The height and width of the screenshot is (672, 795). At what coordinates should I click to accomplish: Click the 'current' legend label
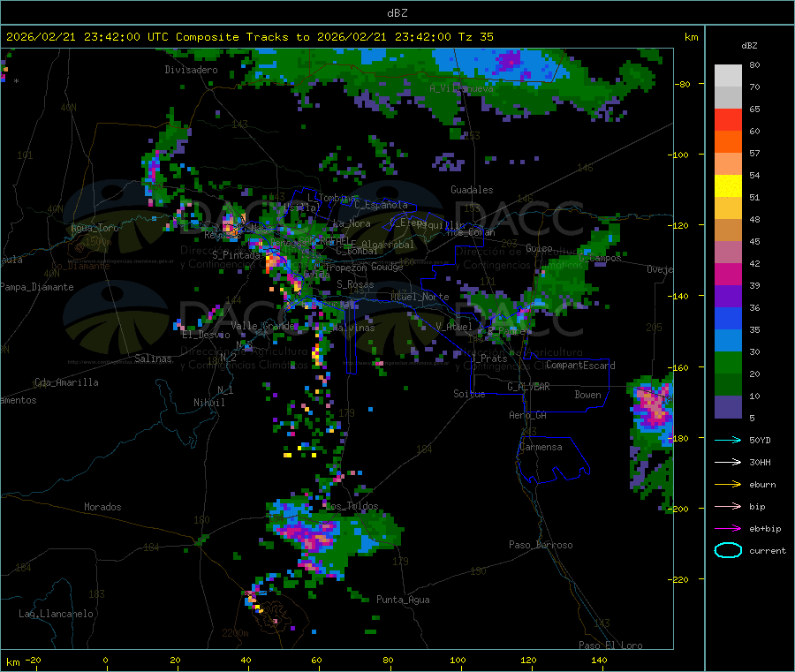(768, 550)
